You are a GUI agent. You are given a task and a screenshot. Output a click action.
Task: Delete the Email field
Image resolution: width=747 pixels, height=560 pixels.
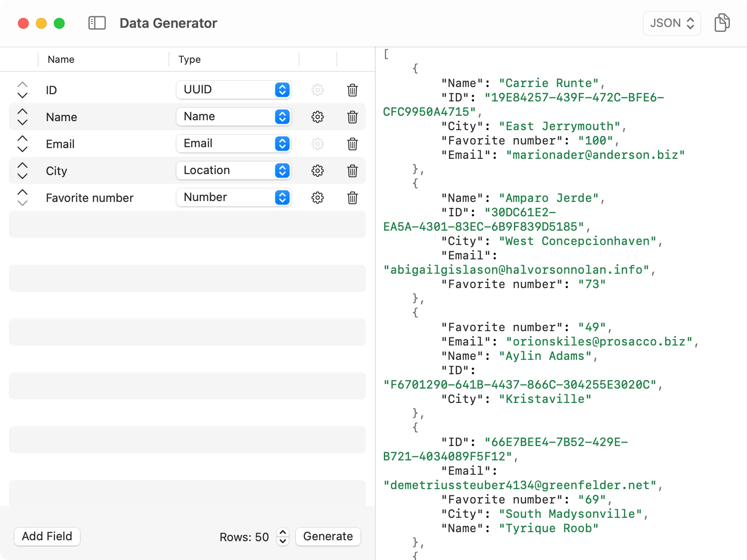pos(352,144)
